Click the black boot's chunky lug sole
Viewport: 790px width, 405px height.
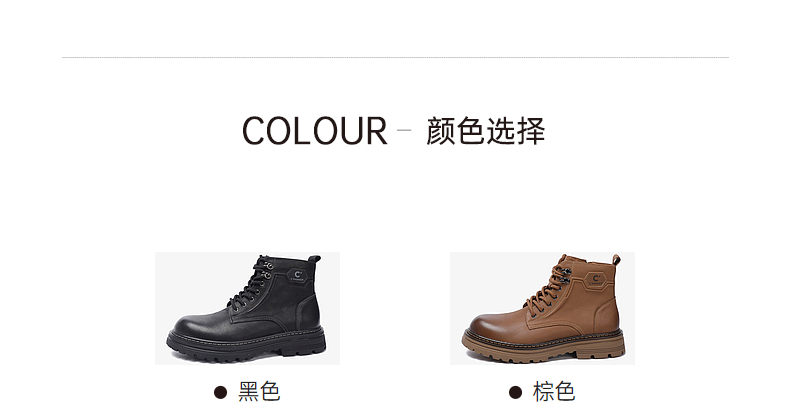click(x=247, y=346)
